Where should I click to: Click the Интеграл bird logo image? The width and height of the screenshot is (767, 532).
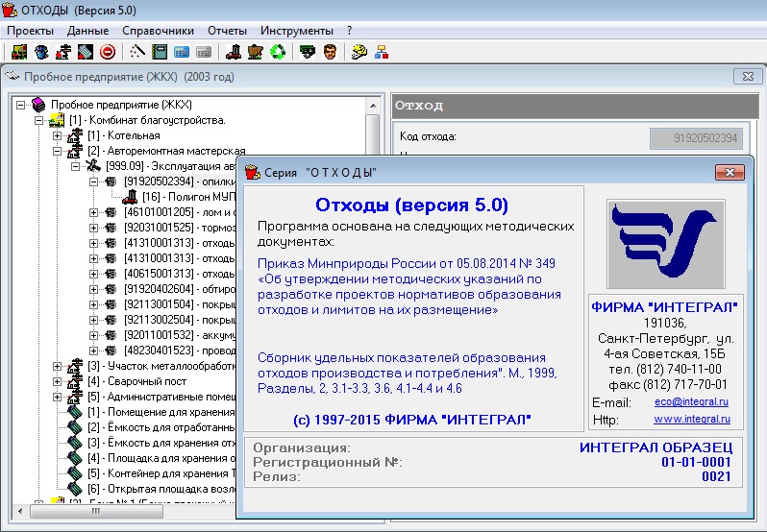point(666,244)
